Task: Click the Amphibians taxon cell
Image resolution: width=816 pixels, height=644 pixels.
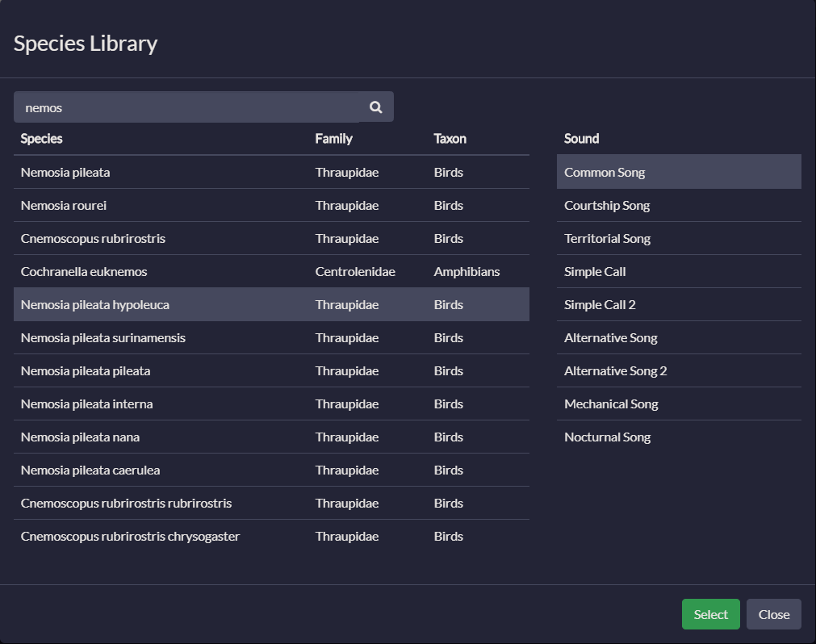Action: [x=467, y=271]
